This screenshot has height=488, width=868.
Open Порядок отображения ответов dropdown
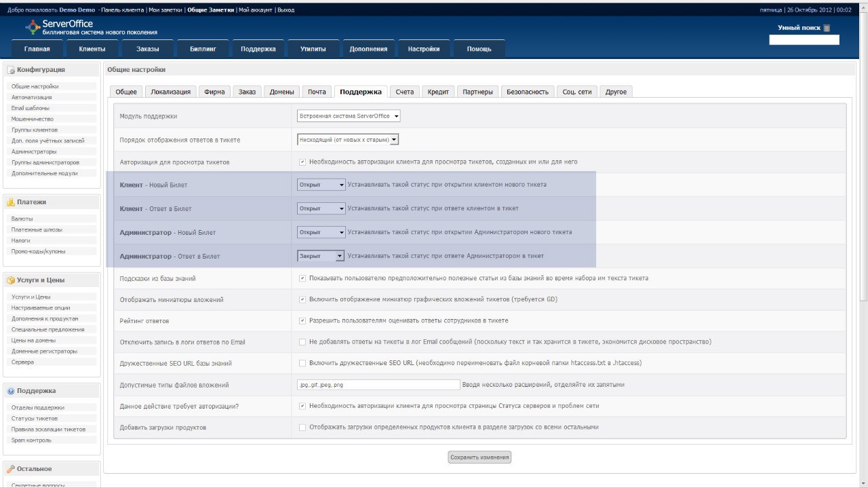click(x=348, y=140)
